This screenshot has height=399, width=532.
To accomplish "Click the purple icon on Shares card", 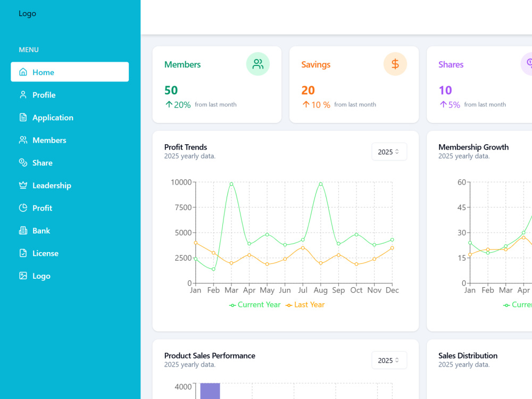I will (x=527, y=64).
